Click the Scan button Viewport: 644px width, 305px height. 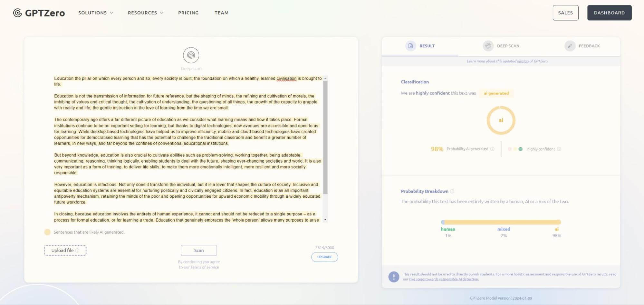pyautogui.click(x=199, y=250)
